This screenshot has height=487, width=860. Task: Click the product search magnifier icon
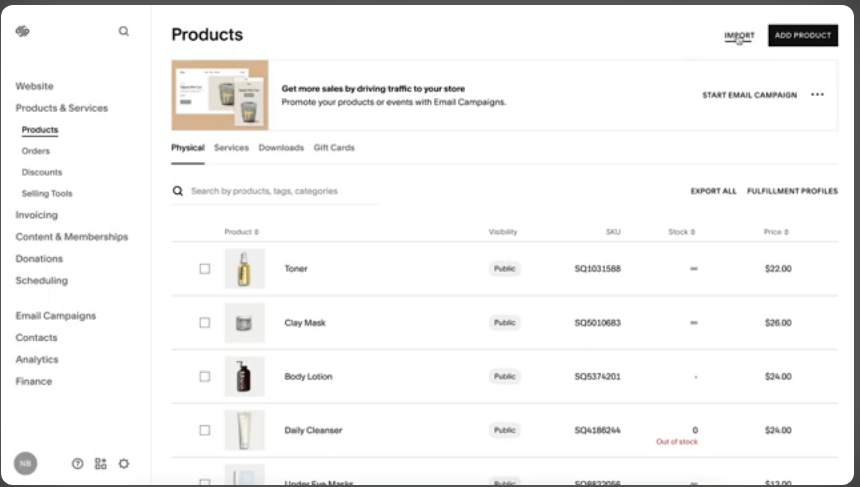click(178, 191)
